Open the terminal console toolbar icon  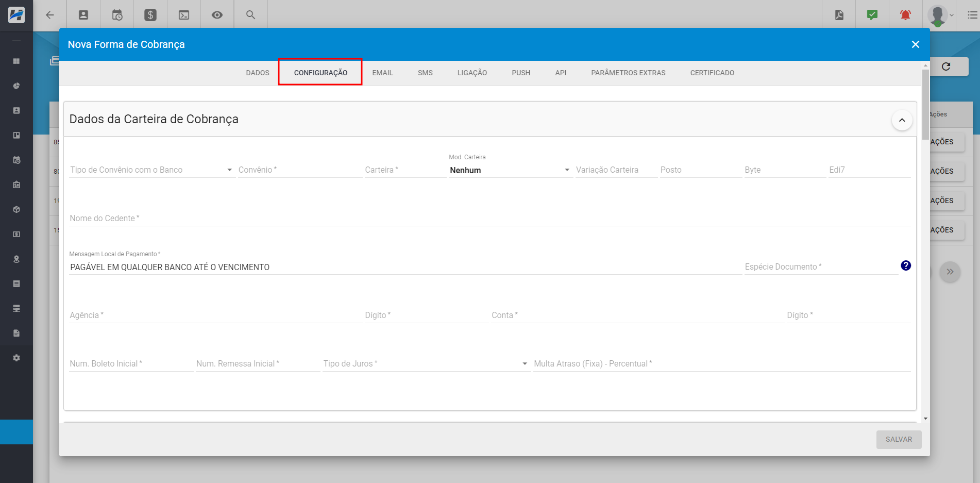(x=184, y=15)
